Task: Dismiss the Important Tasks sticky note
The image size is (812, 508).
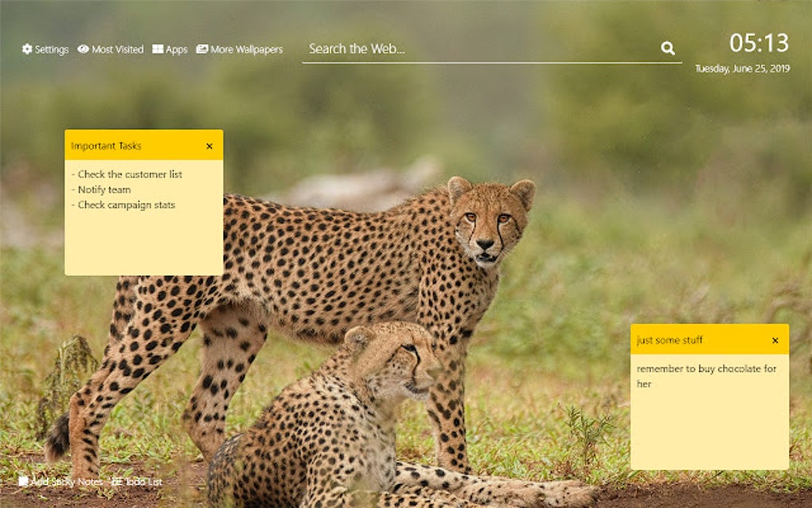Action: (209, 146)
